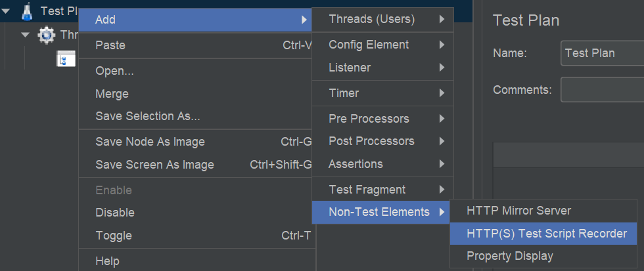Select Merge from context menu
The height and width of the screenshot is (271, 644).
point(112,94)
